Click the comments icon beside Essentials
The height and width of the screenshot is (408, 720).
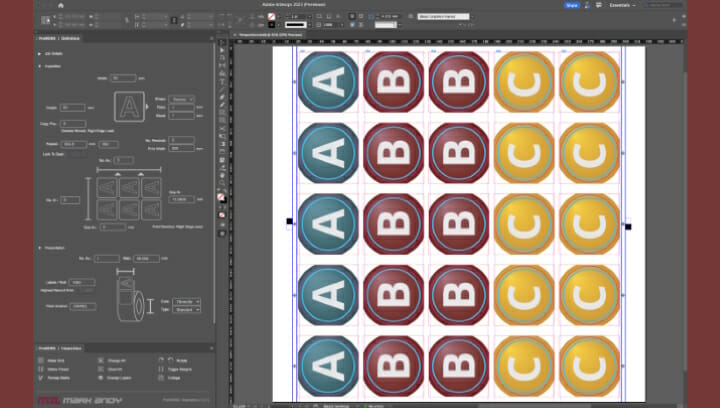(599, 5)
